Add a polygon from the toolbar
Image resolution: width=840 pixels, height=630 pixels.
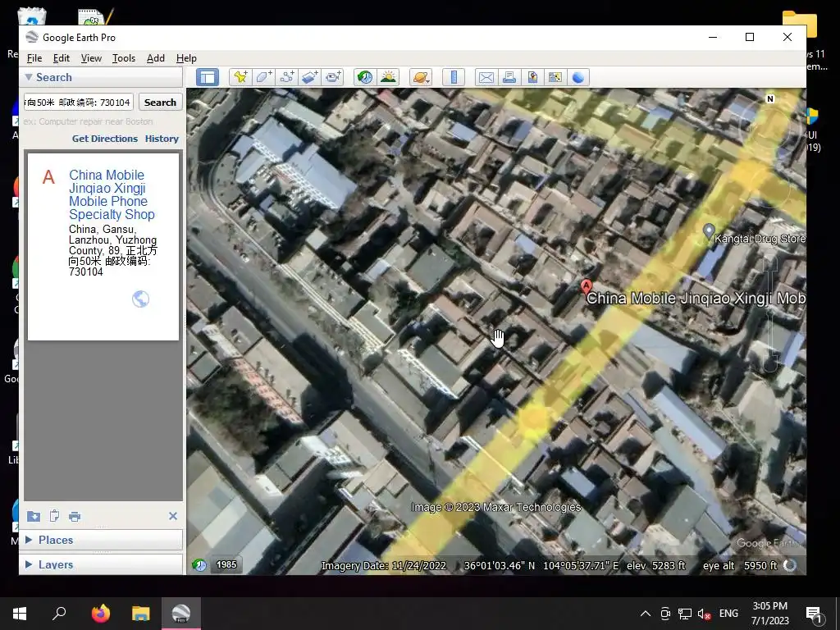pyautogui.click(x=263, y=77)
